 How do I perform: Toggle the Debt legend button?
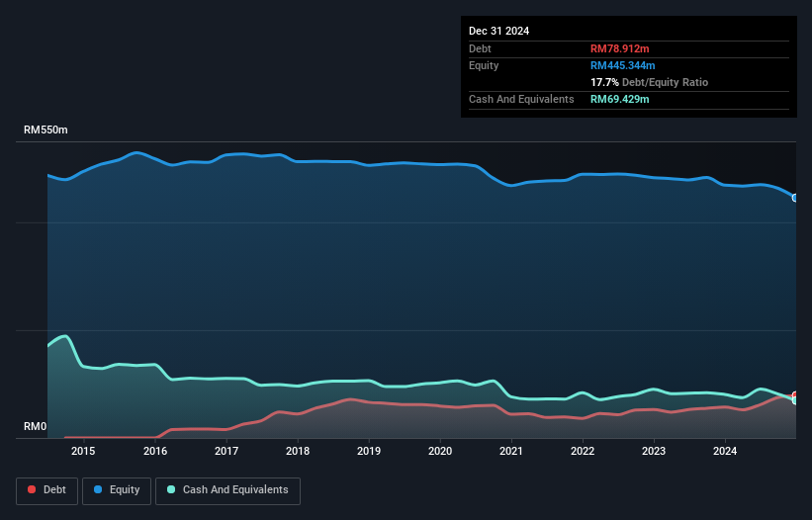point(47,490)
